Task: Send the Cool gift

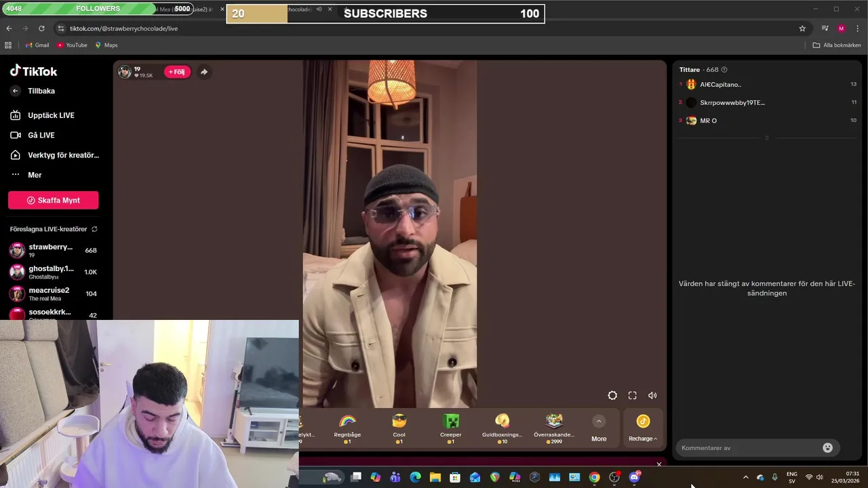Action: [399, 428]
